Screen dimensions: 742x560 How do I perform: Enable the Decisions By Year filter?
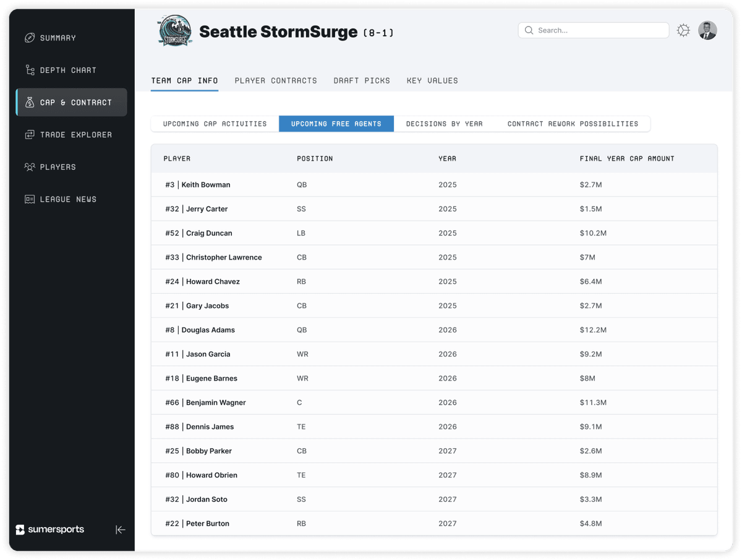444,124
